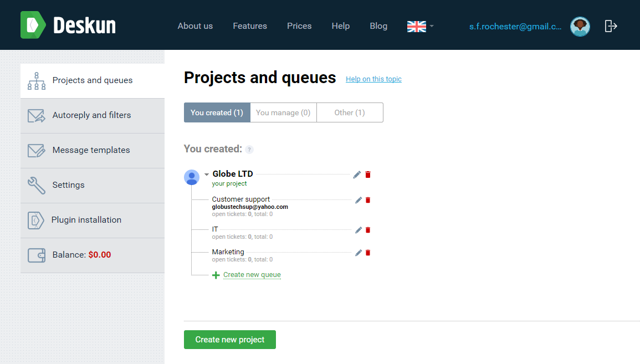Switch to the Other (1) tab
640x364 pixels.
point(350,112)
